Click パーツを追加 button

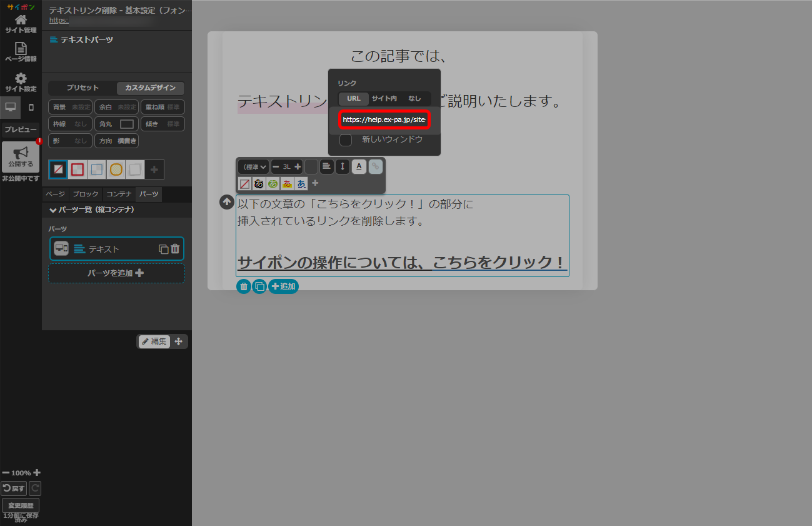tap(116, 273)
